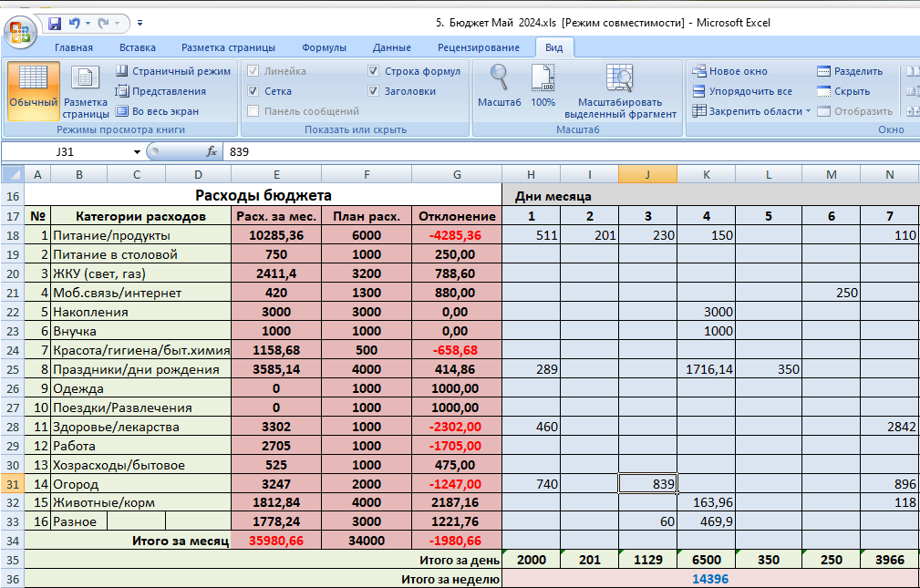
Task: Open the Undo history dropdown arrow
Action: point(88,24)
